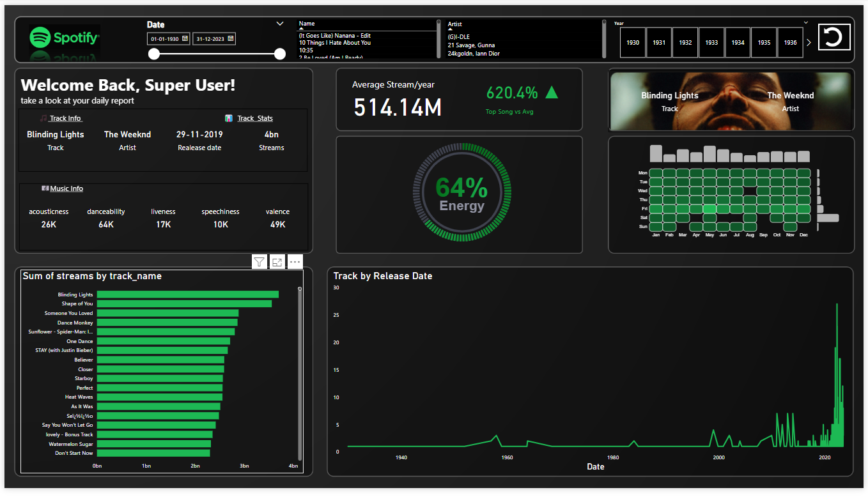Click the Blinding Lights bar

[188, 294]
